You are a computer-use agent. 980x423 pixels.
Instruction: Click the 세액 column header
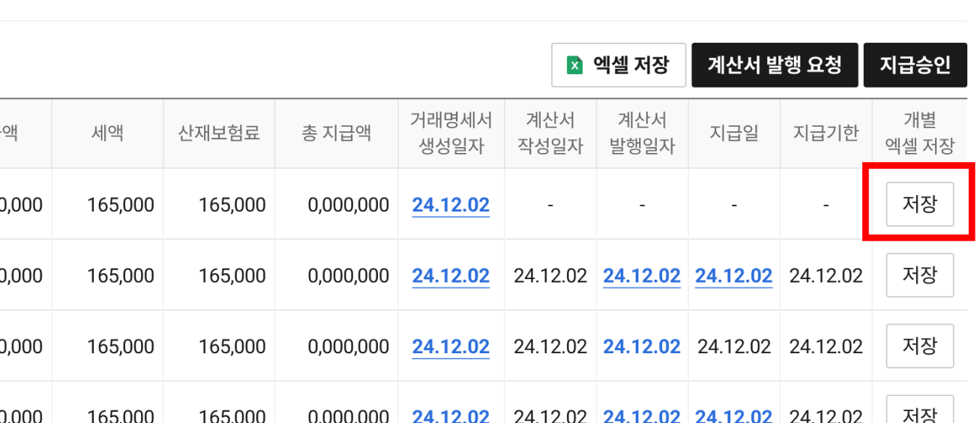click(107, 133)
